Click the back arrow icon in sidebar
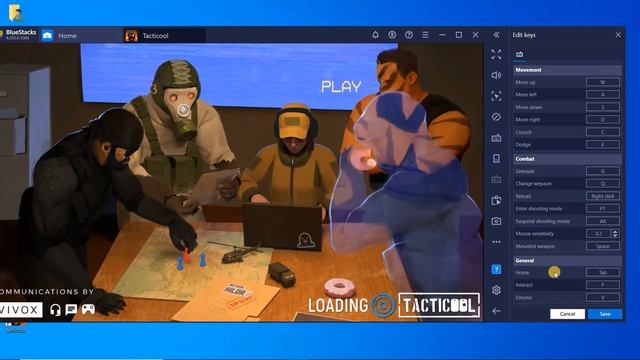The image size is (640, 360). 496,311
